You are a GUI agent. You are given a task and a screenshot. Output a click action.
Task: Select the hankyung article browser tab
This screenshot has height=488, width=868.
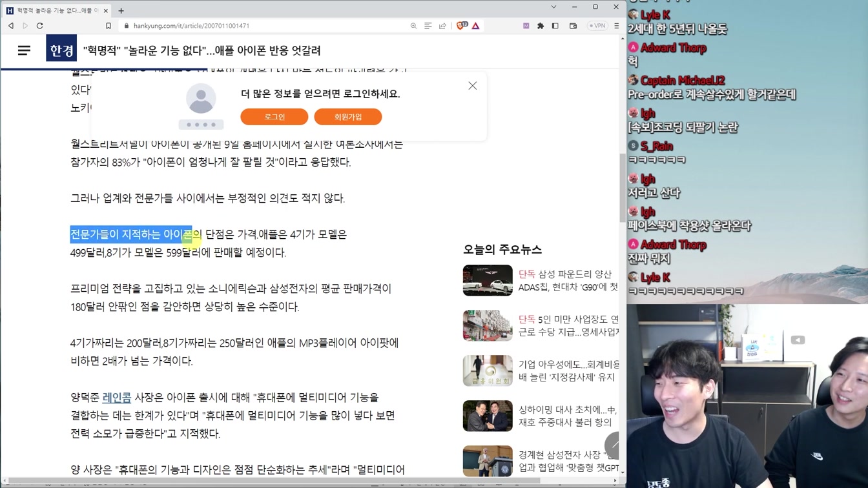click(57, 10)
